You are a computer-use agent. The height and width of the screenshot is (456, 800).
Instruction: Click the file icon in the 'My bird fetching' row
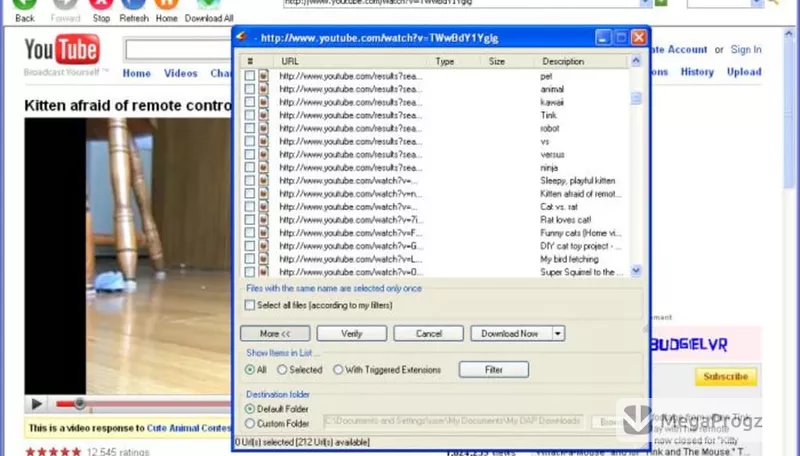(x=263, y=259)
